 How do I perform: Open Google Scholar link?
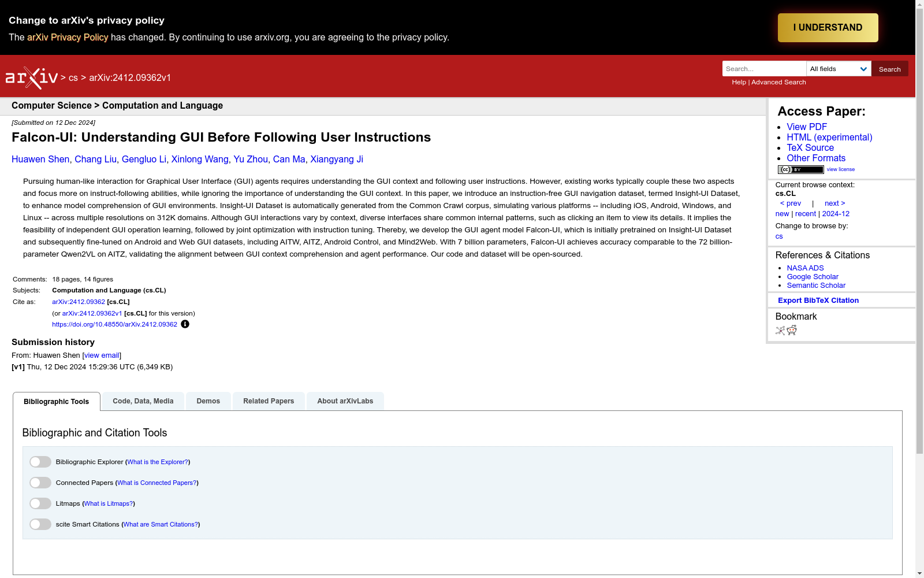tap(813, 277)
